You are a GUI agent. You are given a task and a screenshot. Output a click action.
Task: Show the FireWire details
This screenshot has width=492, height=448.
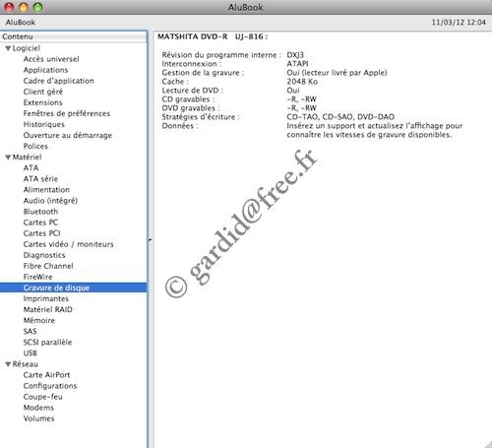[x=37, y=277]
